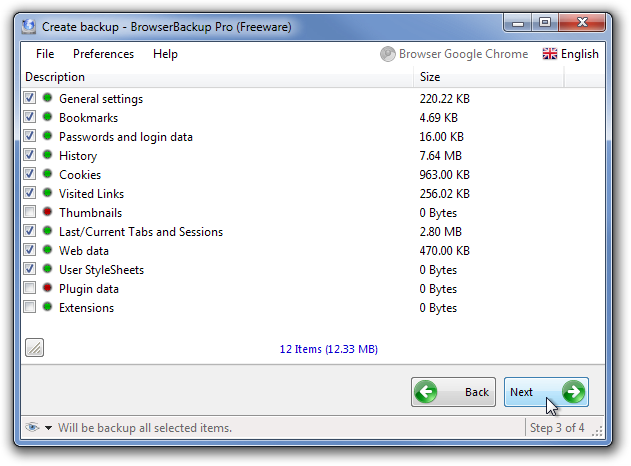Click the 2.80 MB size value
The height and width of the screenshot is (466, 631).
[x=441, y=232]
